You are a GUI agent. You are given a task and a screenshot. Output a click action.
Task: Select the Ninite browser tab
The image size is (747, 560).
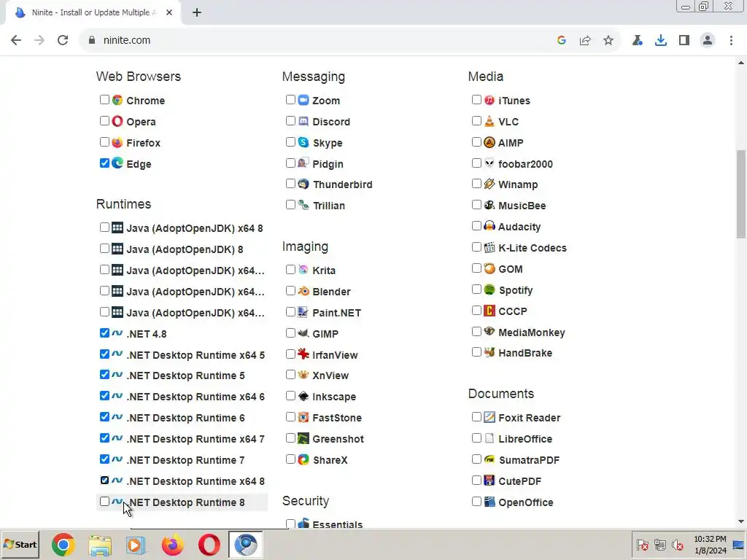point(93,13)
